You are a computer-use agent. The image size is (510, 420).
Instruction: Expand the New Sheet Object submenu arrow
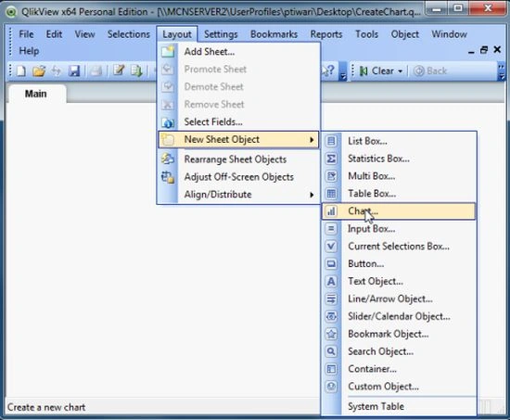(312, 140)
